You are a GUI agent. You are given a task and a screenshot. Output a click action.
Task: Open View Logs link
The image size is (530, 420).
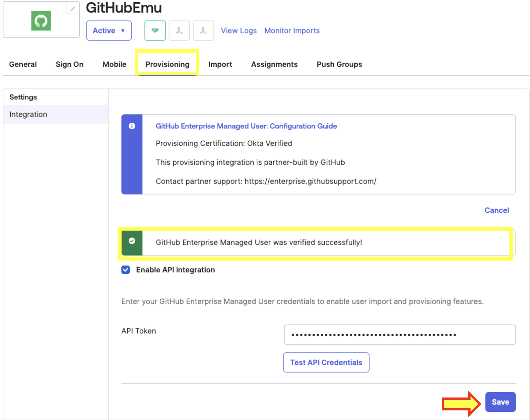[x=239, y=30]
